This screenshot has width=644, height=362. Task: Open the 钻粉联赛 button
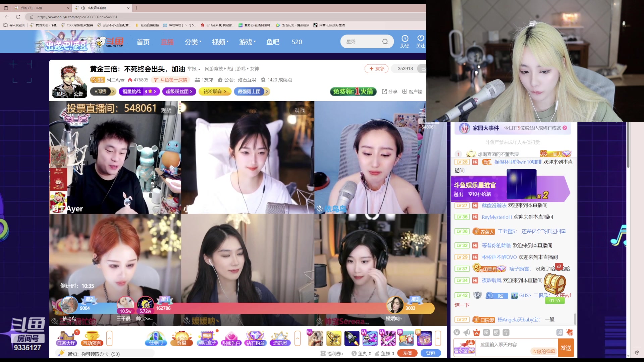(215, 92)
